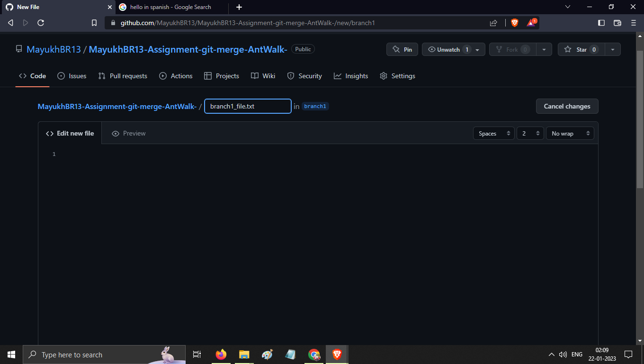The height and width of the screenshot is (364, 644).
Task: Click the branch1_file.txt filename input field
Action: coord(247,106)
